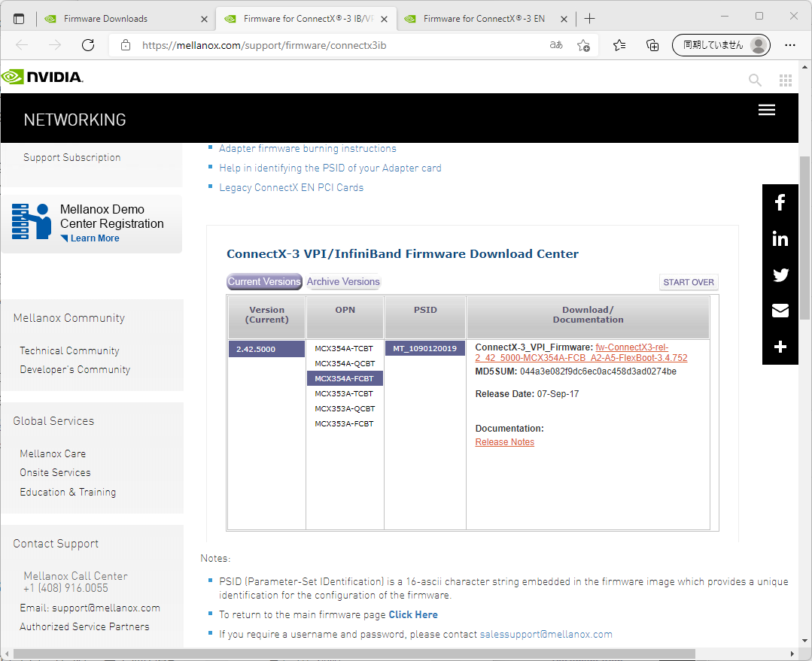Image resolution: width=812 pixels, height=661 pixels.
Task: Click Learn More under Demo Center
Action: (95, 238)
